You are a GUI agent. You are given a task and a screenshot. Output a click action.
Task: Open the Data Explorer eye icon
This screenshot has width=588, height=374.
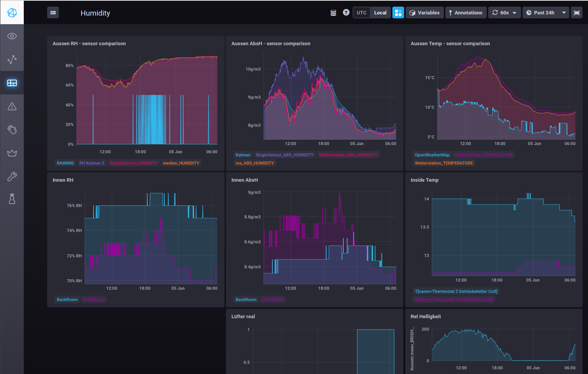coord(12,36)
